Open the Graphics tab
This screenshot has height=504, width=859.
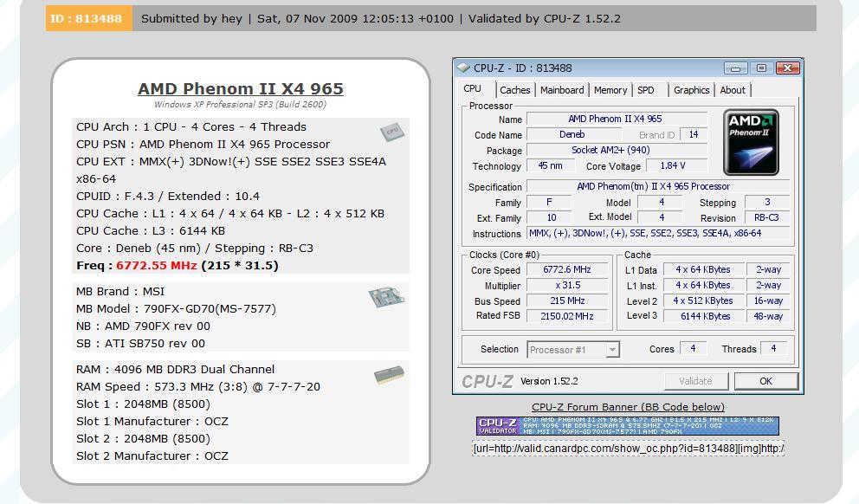(691, 90)
